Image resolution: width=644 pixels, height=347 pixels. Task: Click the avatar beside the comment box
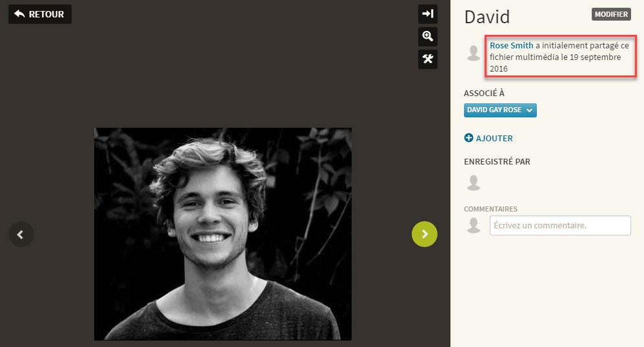474,225
